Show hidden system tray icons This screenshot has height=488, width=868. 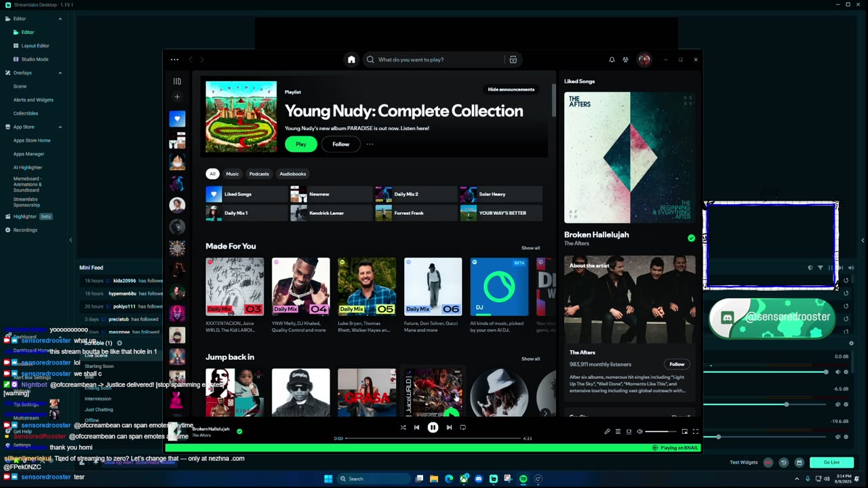(x=797, y=479)
